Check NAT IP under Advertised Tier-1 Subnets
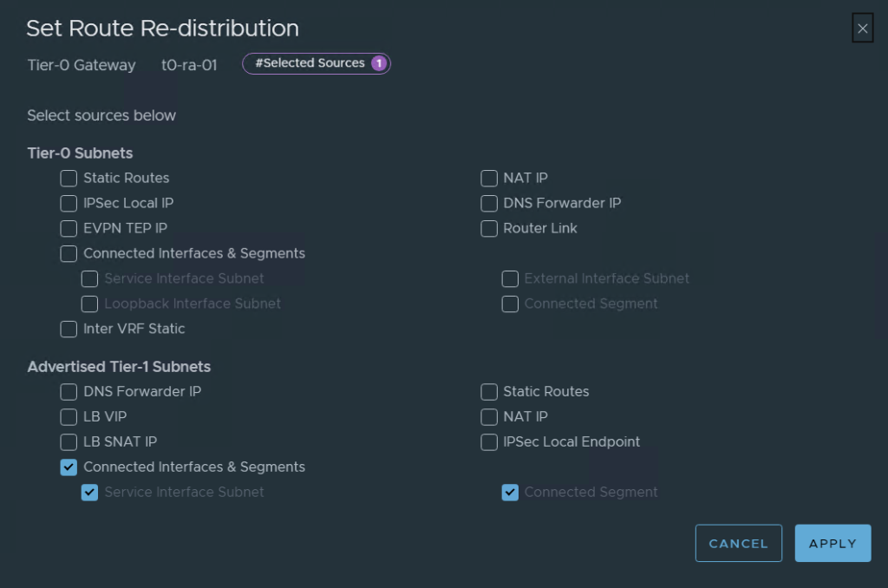The image size is (888, 588). pyautogui.click(x=488, y=416)
